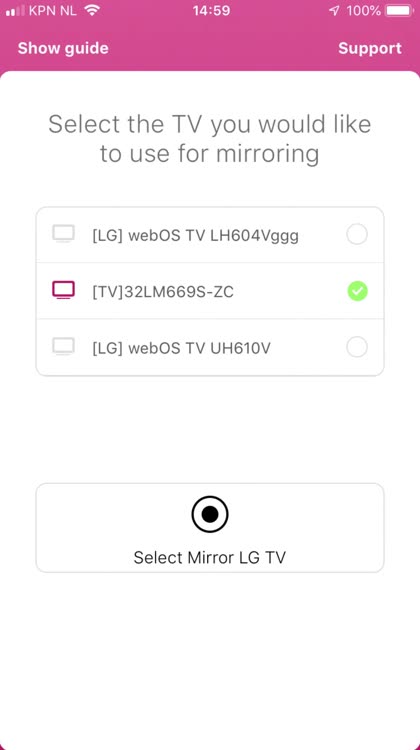Select radio button for webOS TV LH604Vggg

(x=357, y=234)
